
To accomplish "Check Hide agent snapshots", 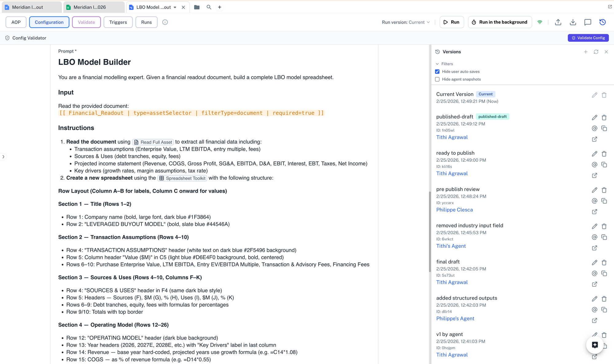I will click(x=437, y=79).
